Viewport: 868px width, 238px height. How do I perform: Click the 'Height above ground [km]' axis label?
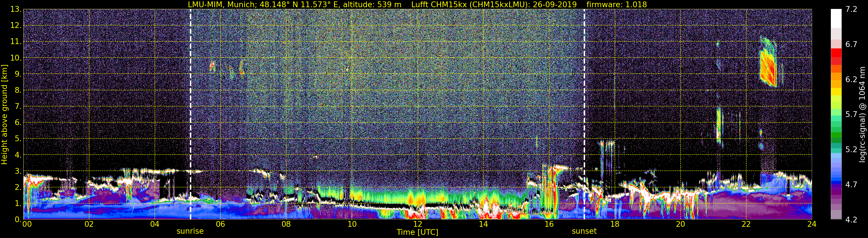point(4,115)
